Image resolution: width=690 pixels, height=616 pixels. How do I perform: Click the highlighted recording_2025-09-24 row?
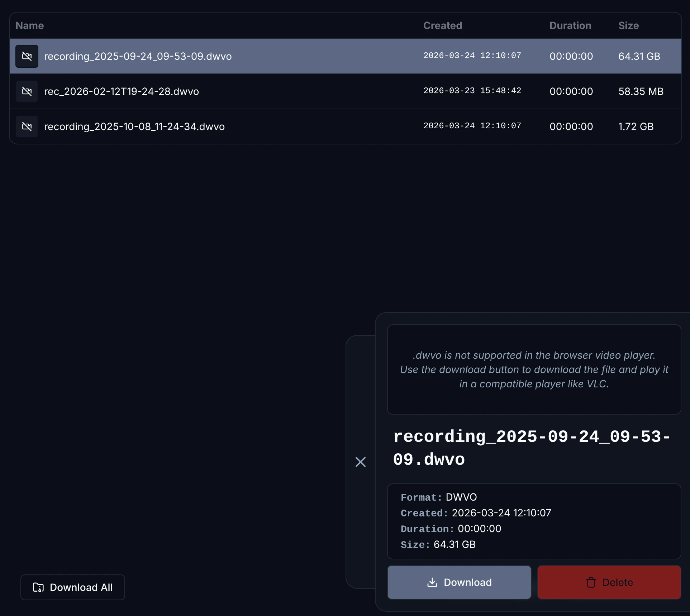pyautogui.click(x=215, y=56)
